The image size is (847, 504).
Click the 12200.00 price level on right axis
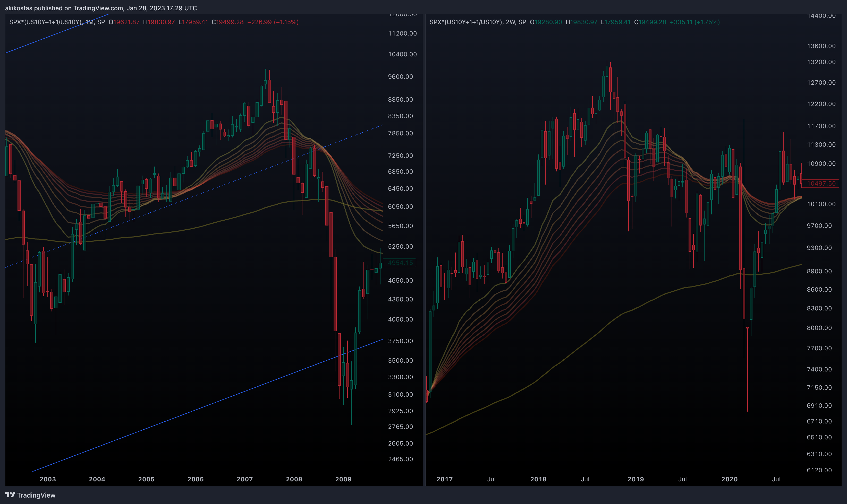821,104
